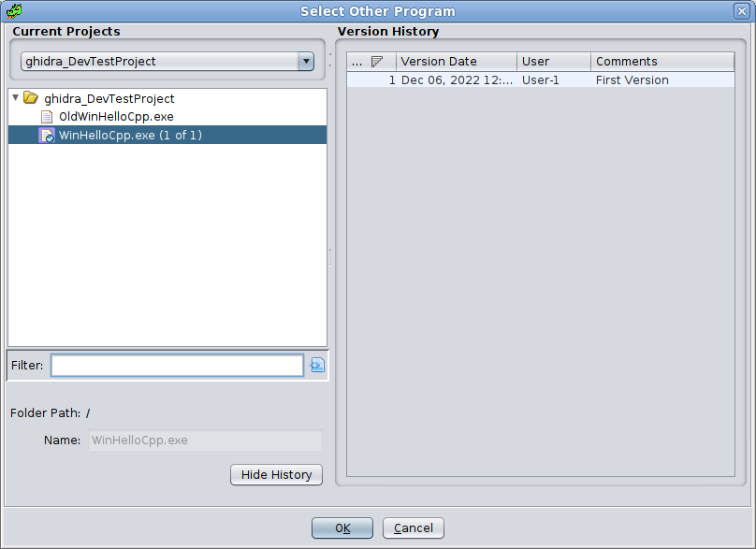Open filter options icon beside Filter field
756x549 pixels.
pos(317,365)
